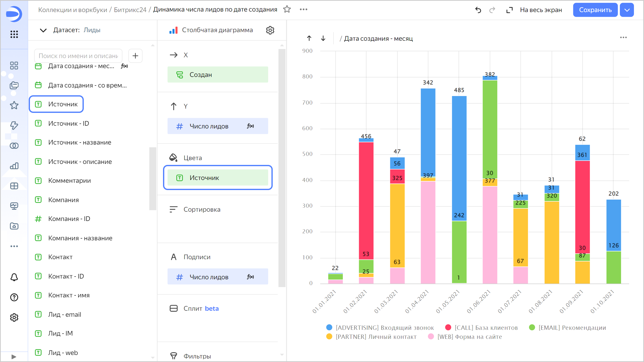Collapse the Датасет panel chevron
The width and height of the screenshot is (644, 362).
tap(43, 30)
